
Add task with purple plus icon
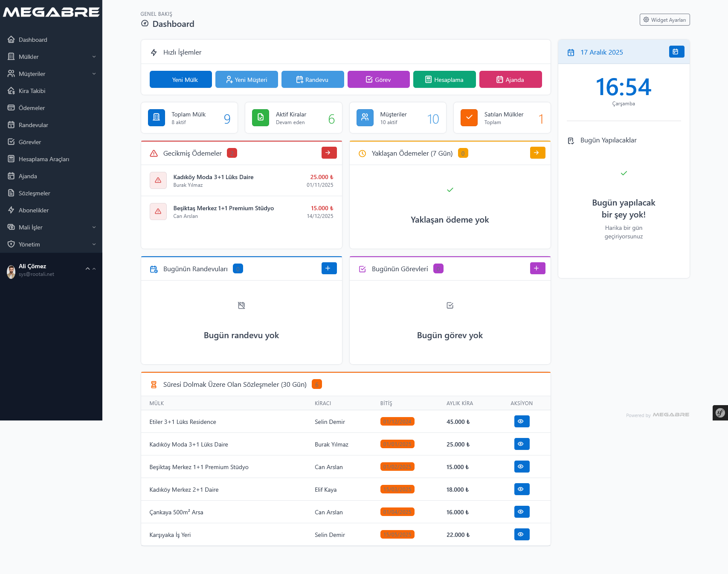click(537, 268)
